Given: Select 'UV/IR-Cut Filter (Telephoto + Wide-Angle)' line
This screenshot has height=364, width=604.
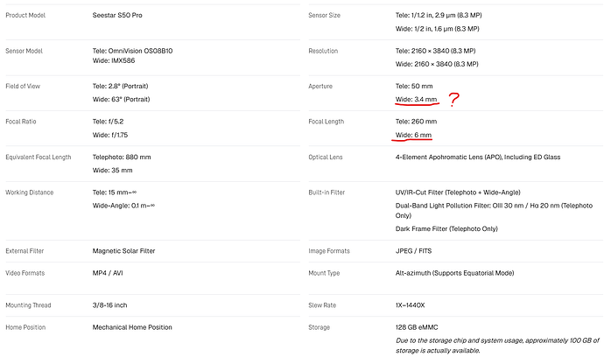Looking at the screenshot, I should pos(458,192).
